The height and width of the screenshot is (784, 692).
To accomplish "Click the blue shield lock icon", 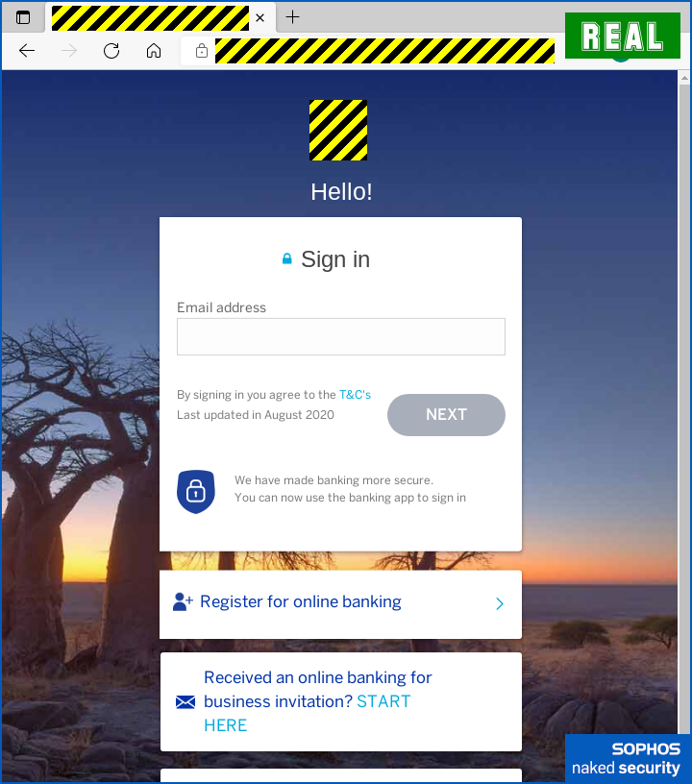I will [x=196, y=492].
